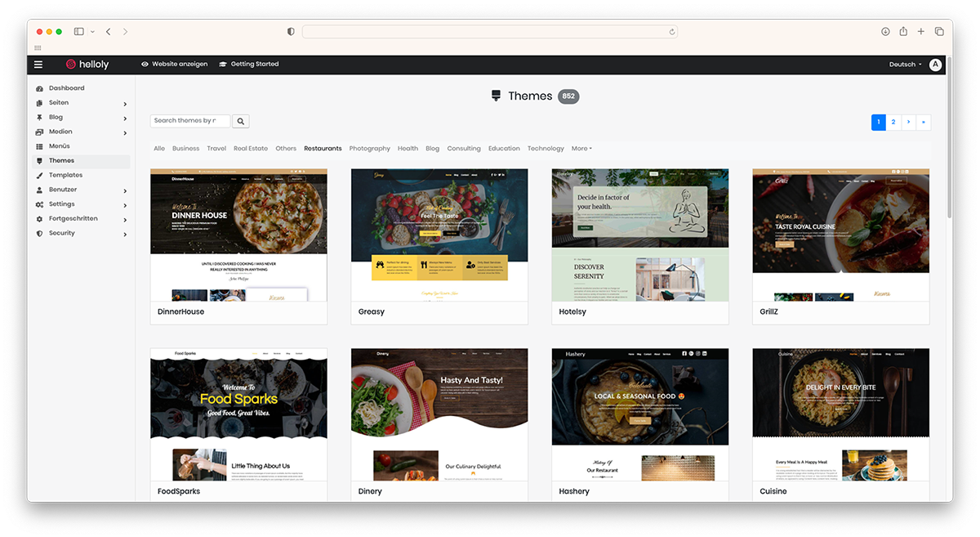
Task: Open the hamburger menu in the top bar
Action: 38,65
